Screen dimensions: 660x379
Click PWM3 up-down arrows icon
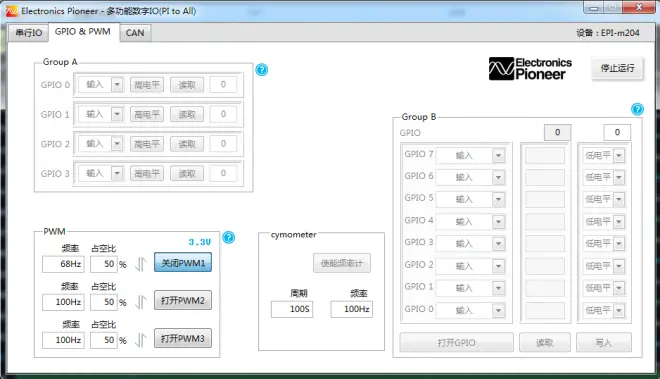point(141,340)
